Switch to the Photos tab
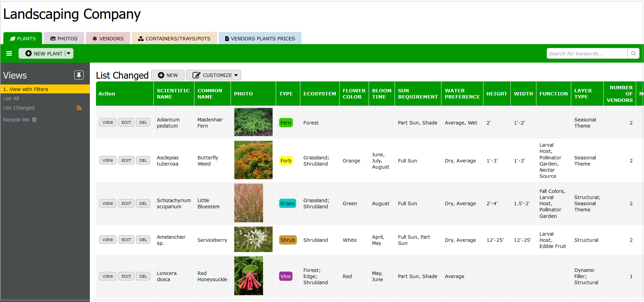 tap(64, 39)
